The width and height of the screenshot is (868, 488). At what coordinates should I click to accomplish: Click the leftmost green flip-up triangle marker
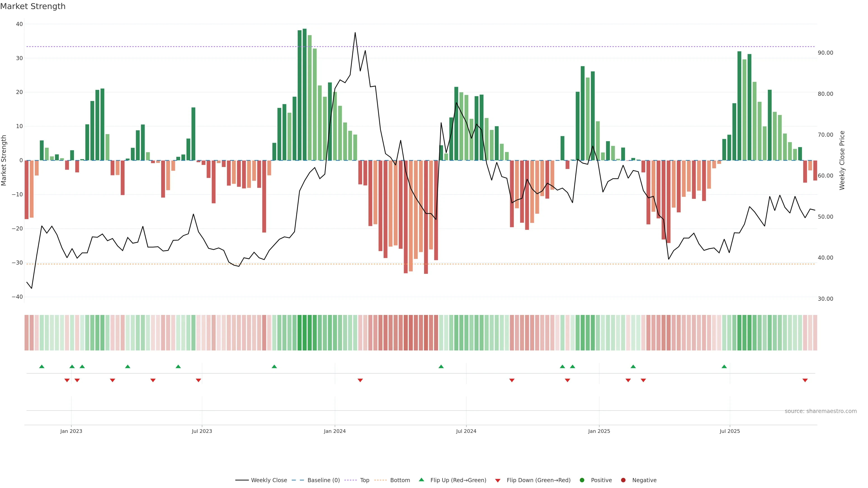[x=42, y=366]
